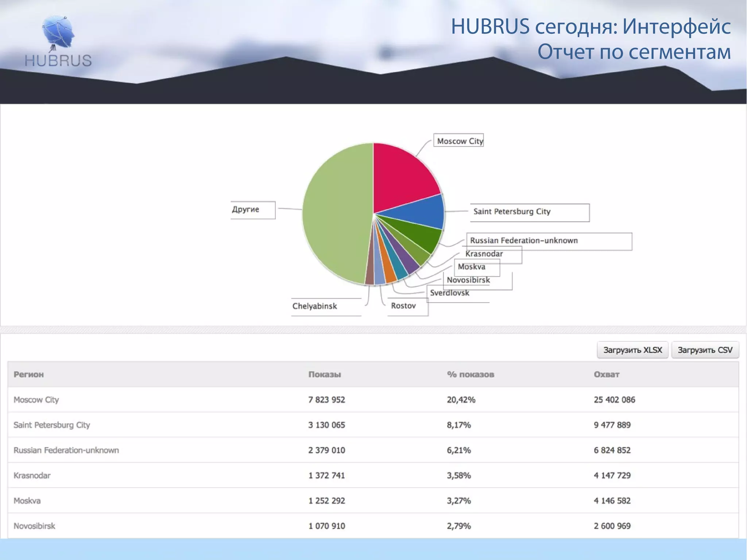Sort by % показов column header

click(471, 374)
